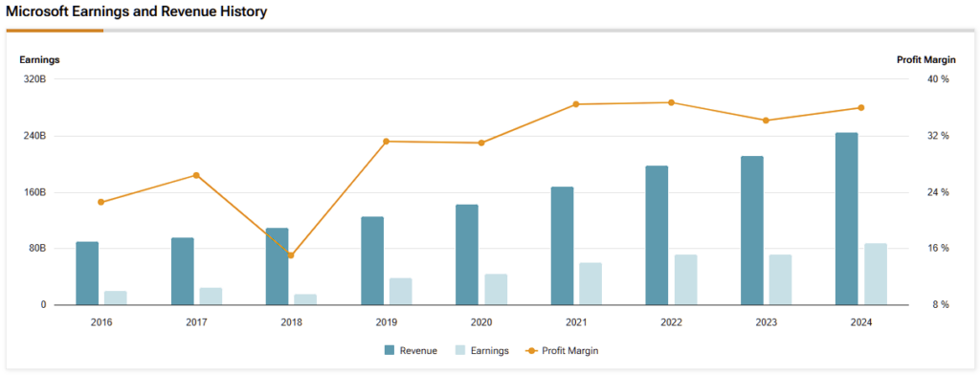Image resolution: width=980 pixels, height=375 pixels.
Task: Click the 2016 year label
Action: (101, 323)
